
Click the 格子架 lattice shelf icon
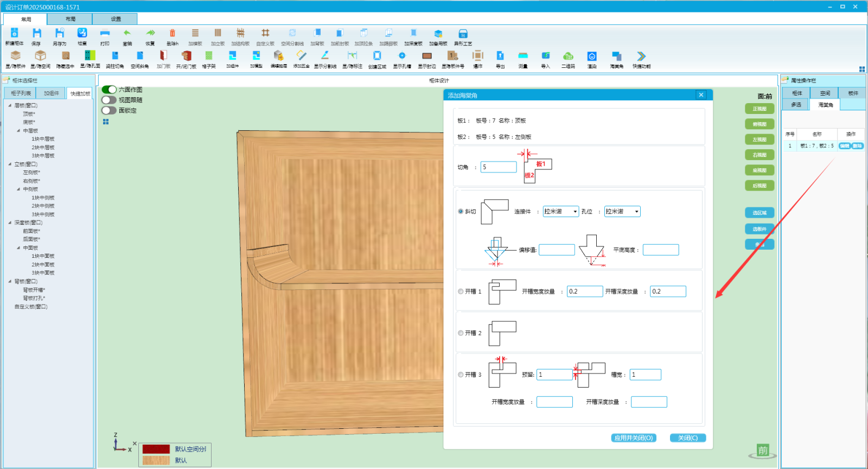tap(209, 55)
